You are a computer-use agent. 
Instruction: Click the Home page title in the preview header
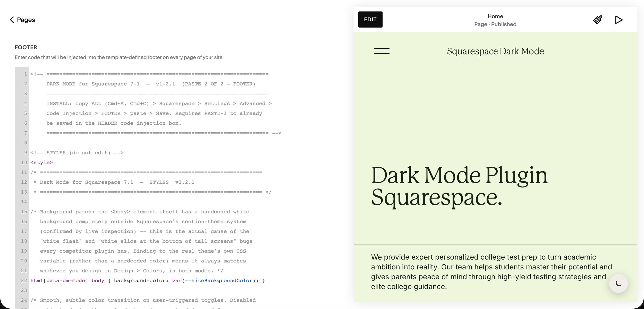pos(495,16)
